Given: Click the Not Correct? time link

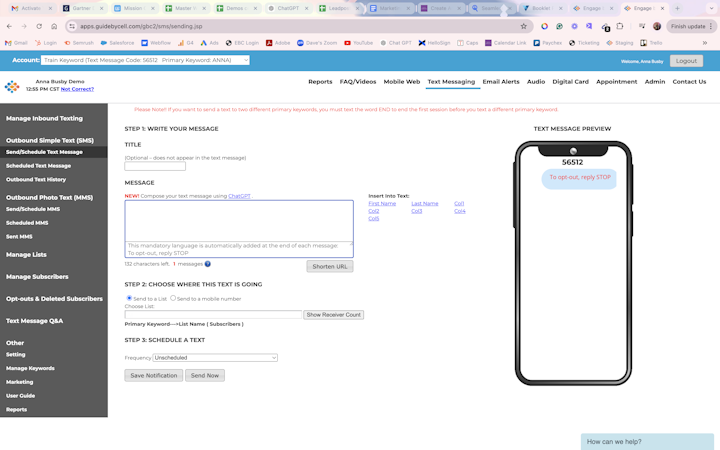Looking at the screenshot, I should pos(77,89).
